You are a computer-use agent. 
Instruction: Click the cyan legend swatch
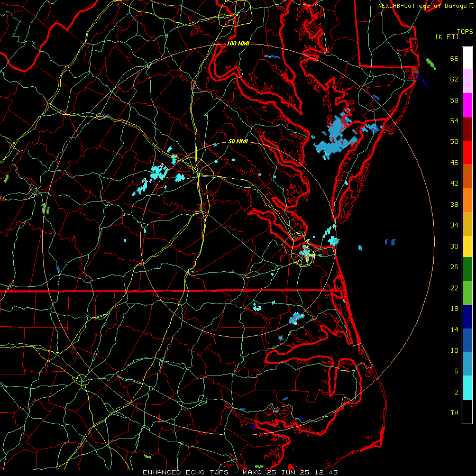(467, 388)
